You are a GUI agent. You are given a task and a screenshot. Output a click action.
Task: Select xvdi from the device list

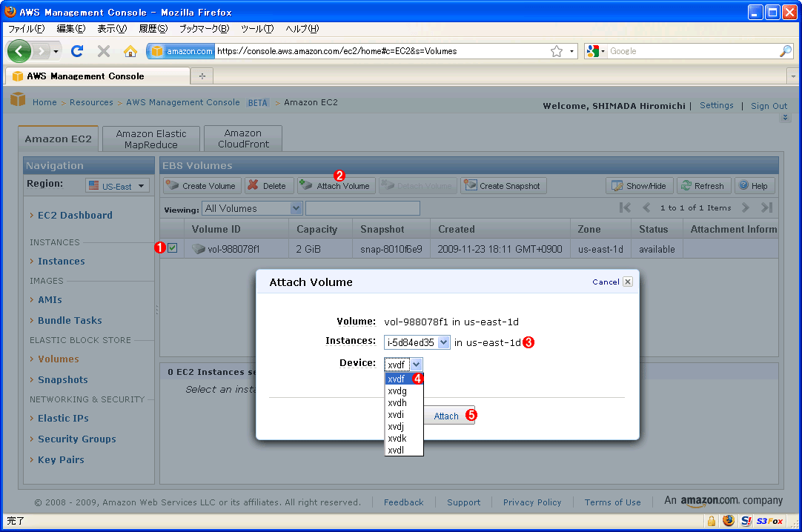(x=403, y=414)
